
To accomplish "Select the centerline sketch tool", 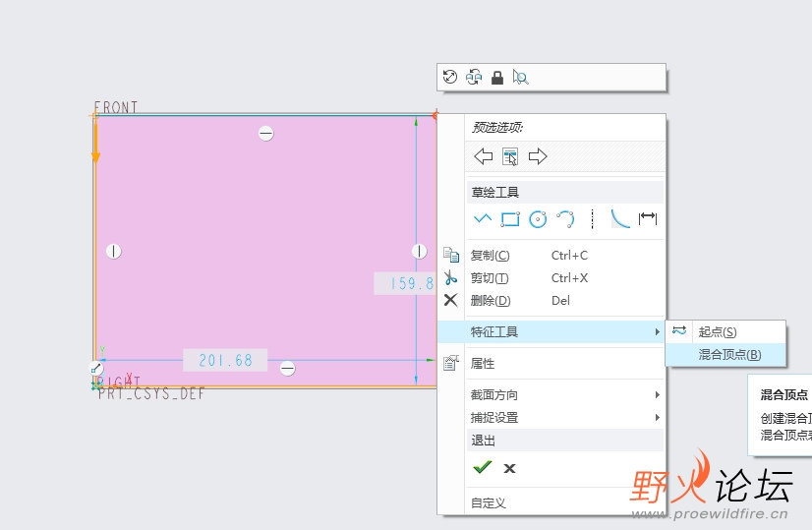I will click(x=593, y=219).
